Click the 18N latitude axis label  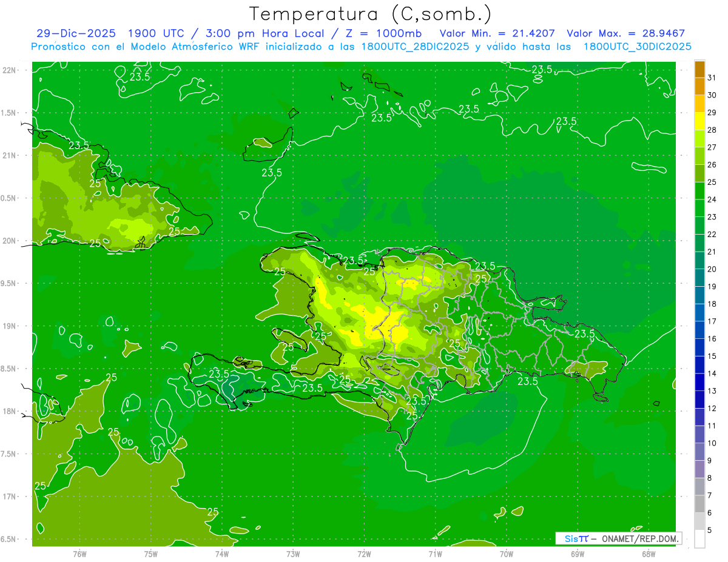coord(9,411)
